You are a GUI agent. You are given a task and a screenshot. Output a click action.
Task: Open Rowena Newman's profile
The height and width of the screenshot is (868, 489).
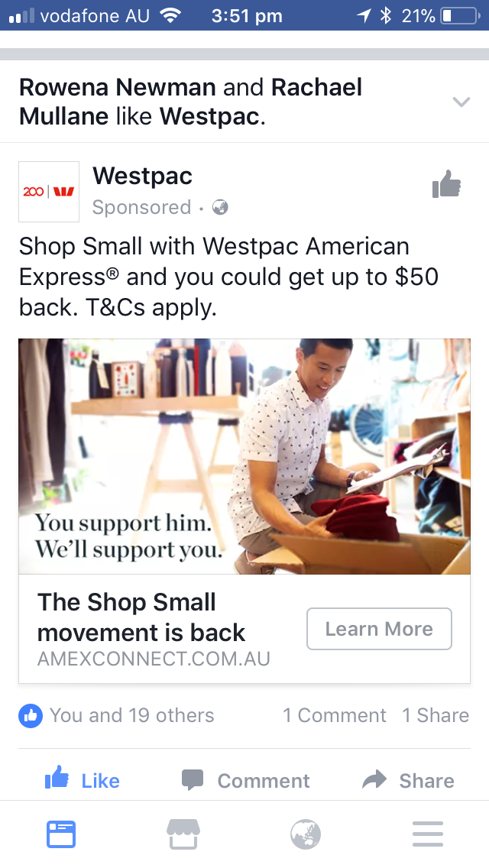tap(118, 87)
